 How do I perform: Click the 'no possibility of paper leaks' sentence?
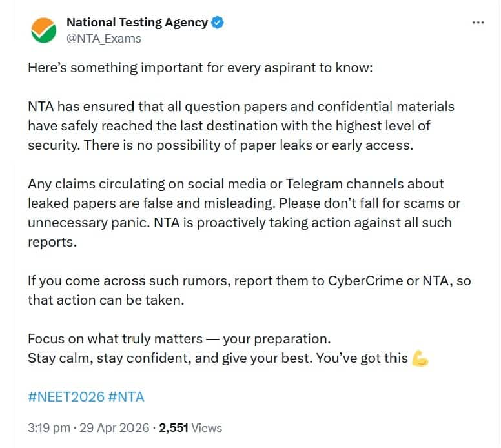pos(249,145)
